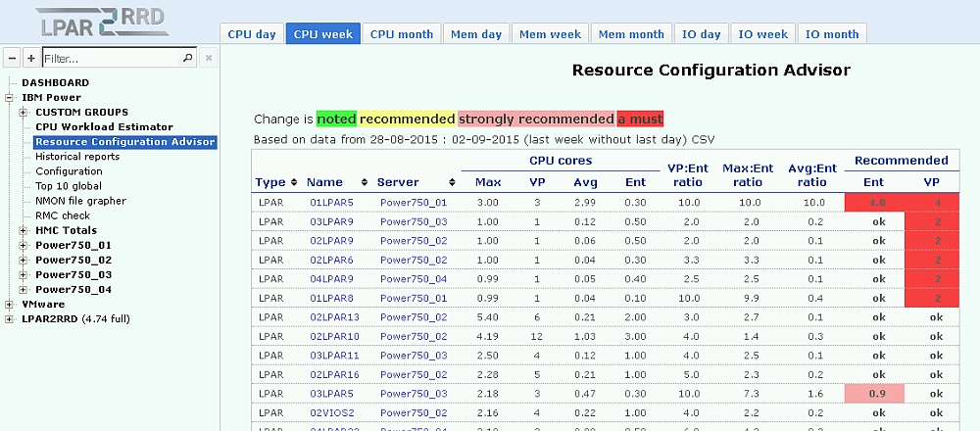Image resolution: width=980 pixels, height=431 pixels.
Task: Open DASHBOARD in the tree
Action: (56, 82)
